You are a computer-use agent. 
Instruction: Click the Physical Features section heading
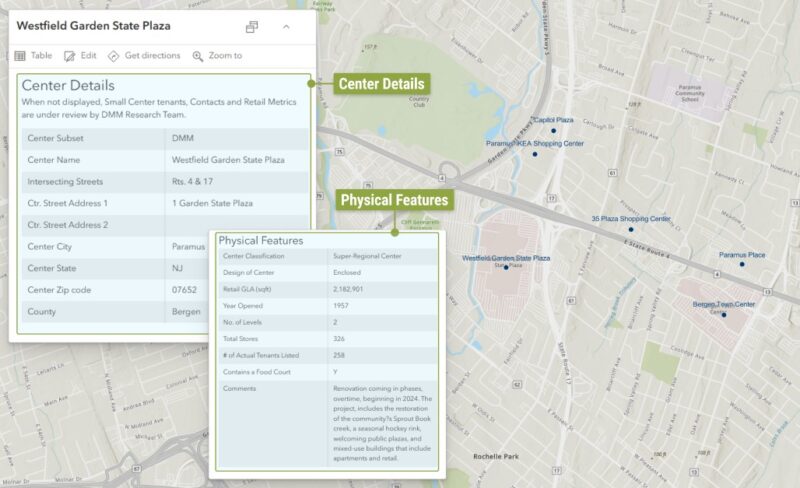tap(261, 241)
